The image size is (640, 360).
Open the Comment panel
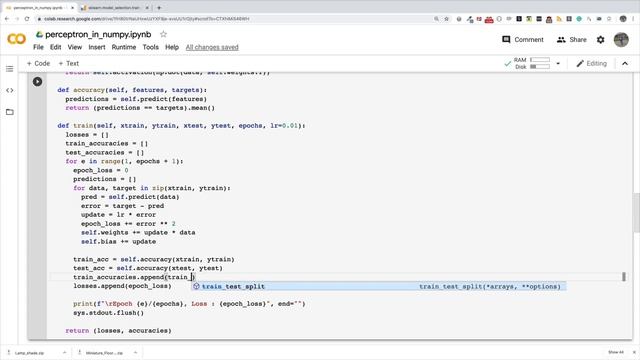(523, 40)
